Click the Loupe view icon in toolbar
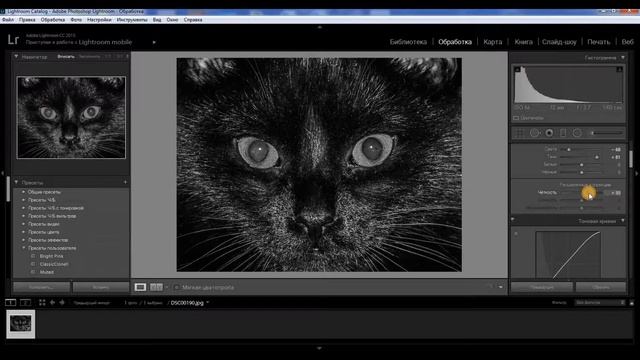This screenshot has height=360, width=640. [x=140, y=287]
